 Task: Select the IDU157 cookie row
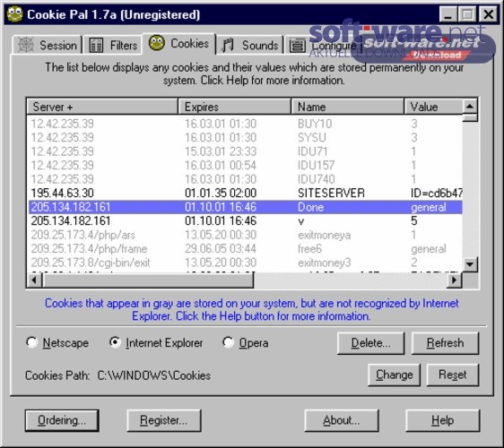click(245, 165)
